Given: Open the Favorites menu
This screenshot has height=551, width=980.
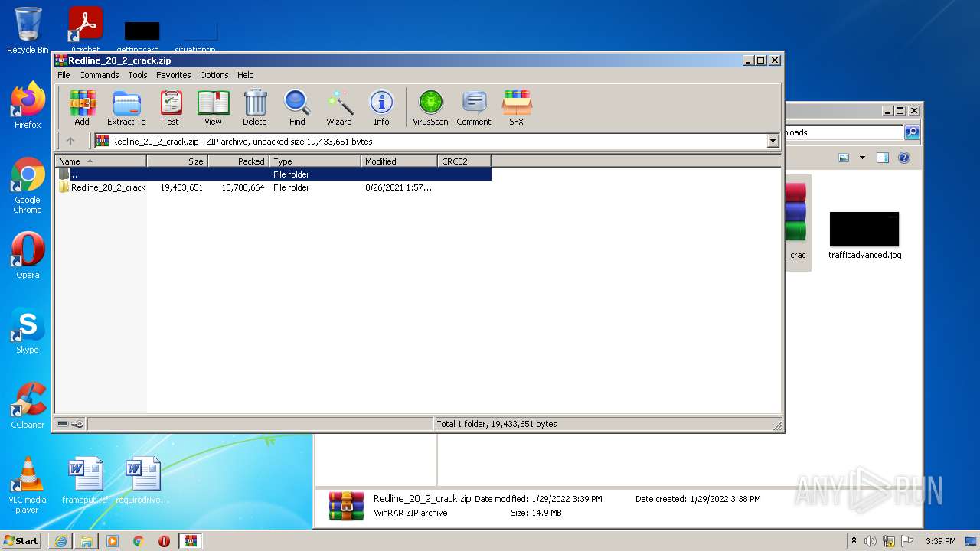Looking at the screenshot, I should pos(174,75).
